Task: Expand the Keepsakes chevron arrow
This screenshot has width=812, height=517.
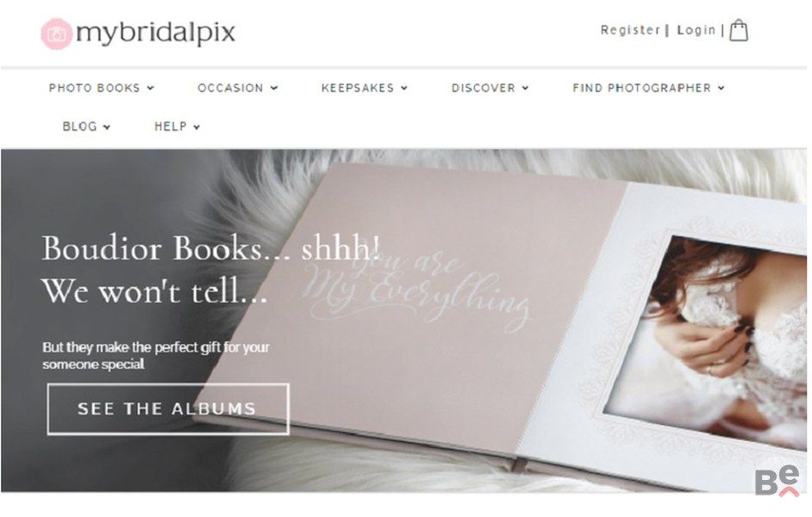Action: (404, 88)
